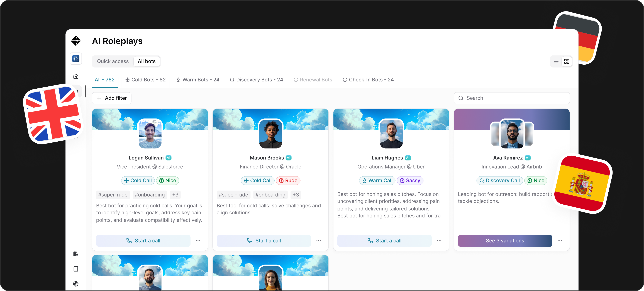Click Discovery Call tag on Ava Ramirez card

pyautogui.click(x=499, y=180)
